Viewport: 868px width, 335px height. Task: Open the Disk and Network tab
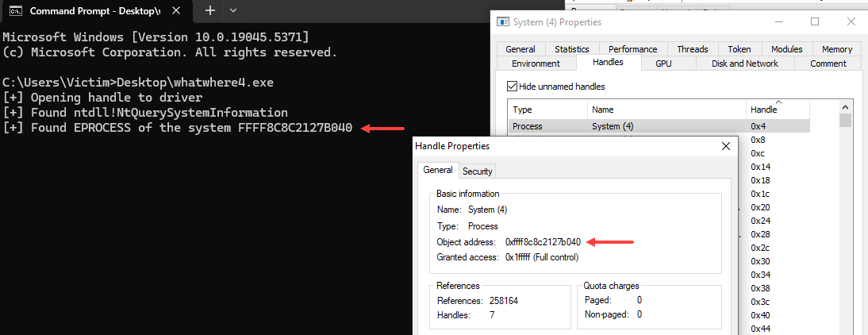coord(745,64)
